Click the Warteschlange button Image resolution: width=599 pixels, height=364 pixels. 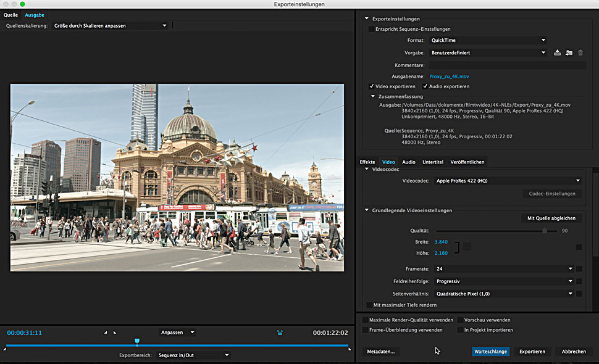tap(490, 352)
